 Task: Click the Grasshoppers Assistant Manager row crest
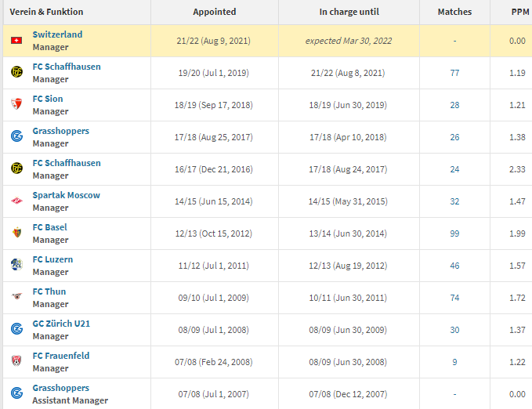16,393
